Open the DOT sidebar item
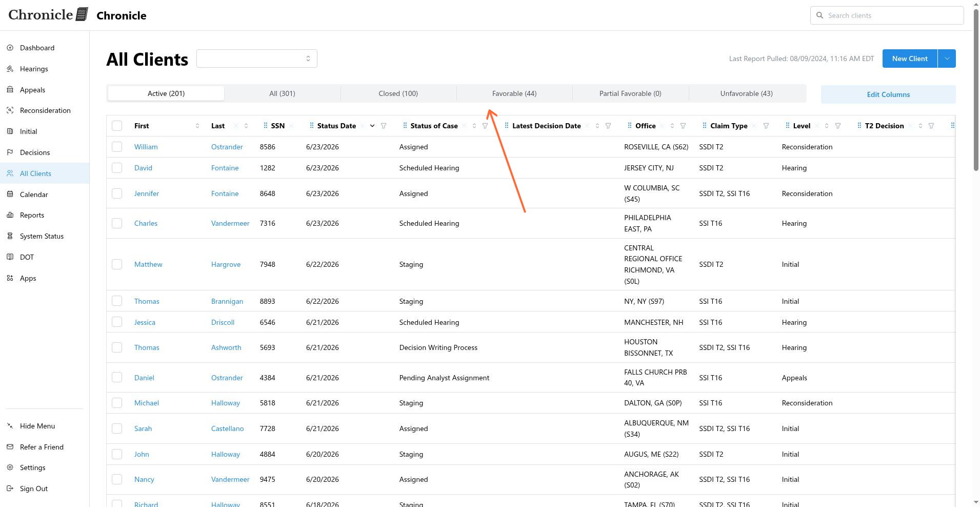This screenshot has height=507, width=980. click(45, 257)
